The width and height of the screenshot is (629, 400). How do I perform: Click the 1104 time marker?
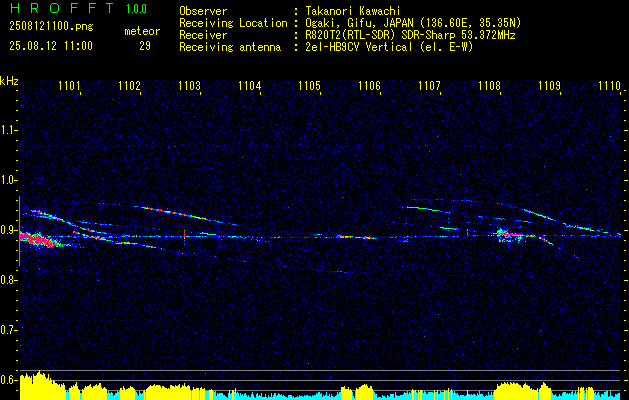pyautogui.click(x=250, y=86)
